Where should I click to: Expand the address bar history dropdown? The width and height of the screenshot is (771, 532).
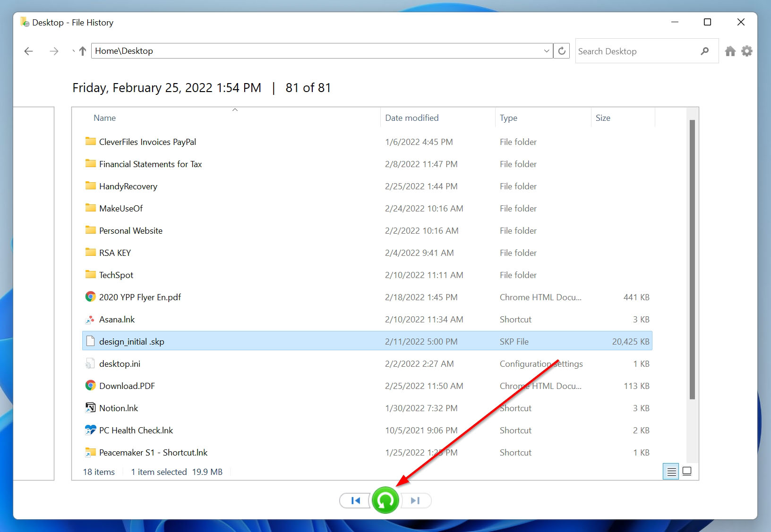(x=546, y=51)
